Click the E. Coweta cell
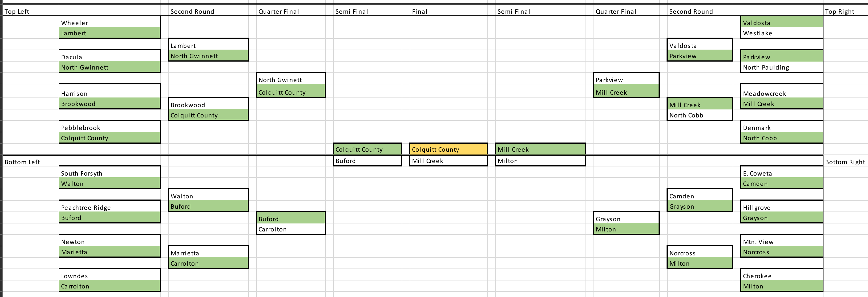The image size is (868, 297). (782, 173)
